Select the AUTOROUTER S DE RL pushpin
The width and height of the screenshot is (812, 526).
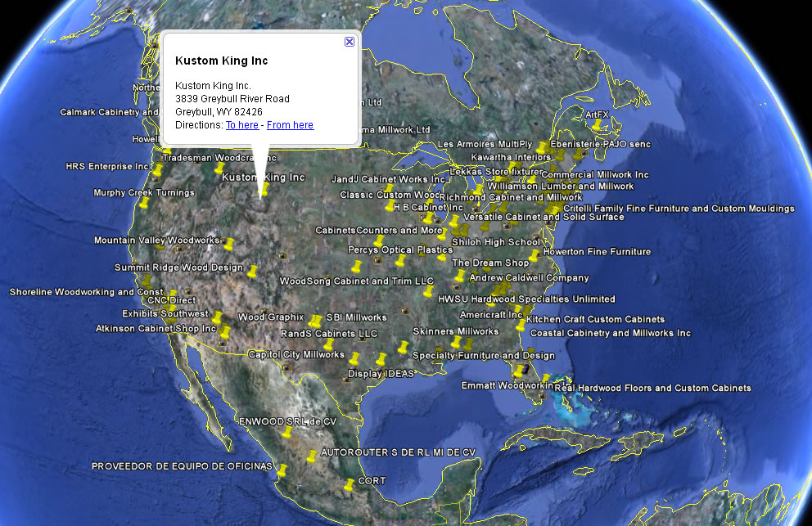pos(311,456)
